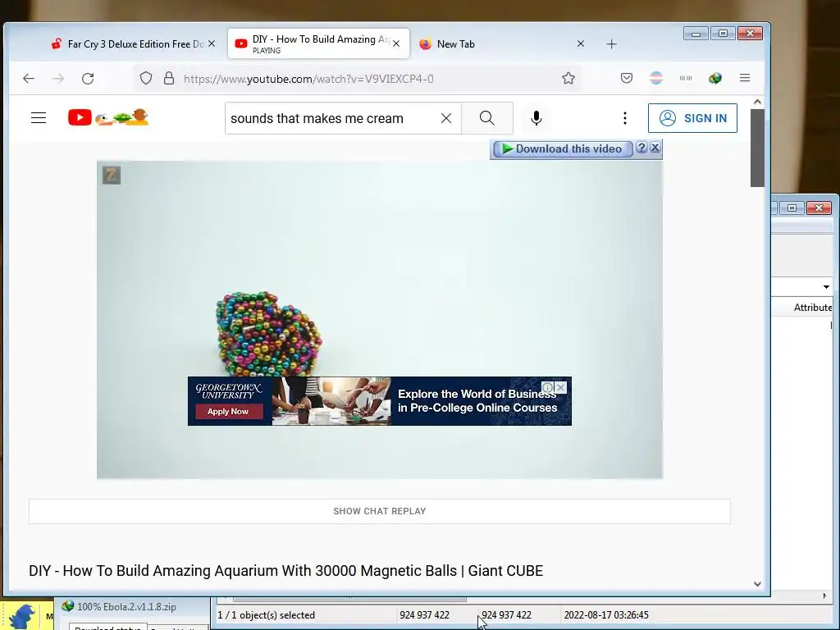Bookmark this page with the star
The height and width of the screenshot is (630, 840).
coord(568,78)
